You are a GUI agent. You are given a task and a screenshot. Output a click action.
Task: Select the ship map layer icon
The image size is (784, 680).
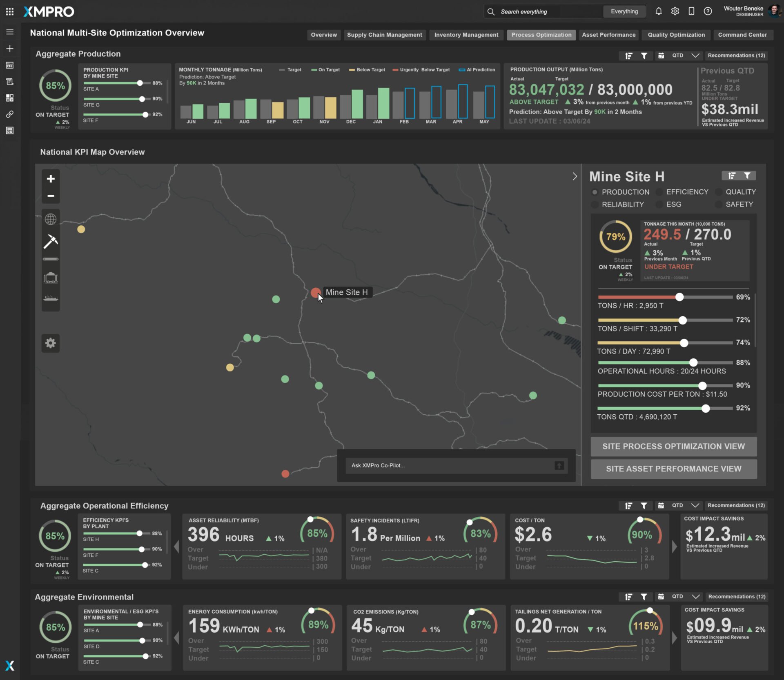coord(51,298)
